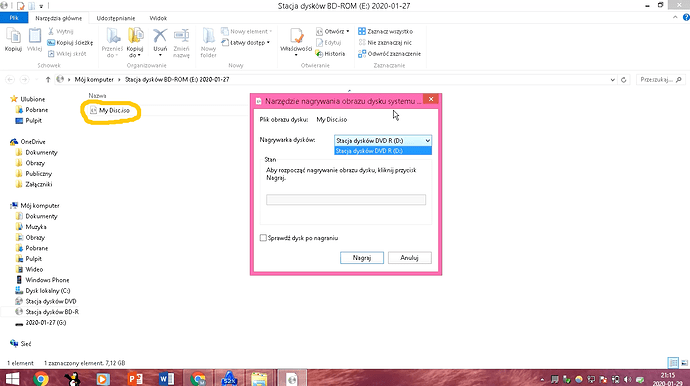Select Windows Phone in the navigation pane
690x386 pixels.
click(x=42, y=280)
